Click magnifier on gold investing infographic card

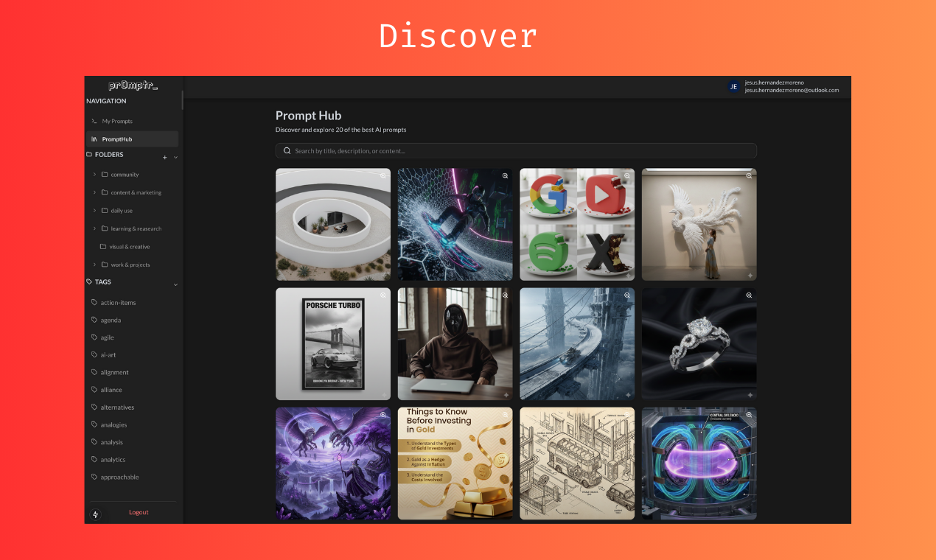(x=506, y=415)
